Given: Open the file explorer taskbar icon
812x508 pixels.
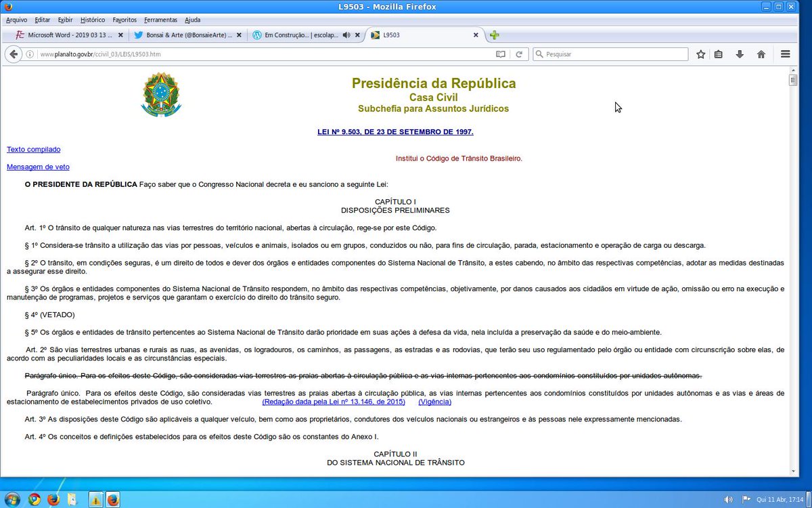Looking at the screenshot, I should click(72, 499).
